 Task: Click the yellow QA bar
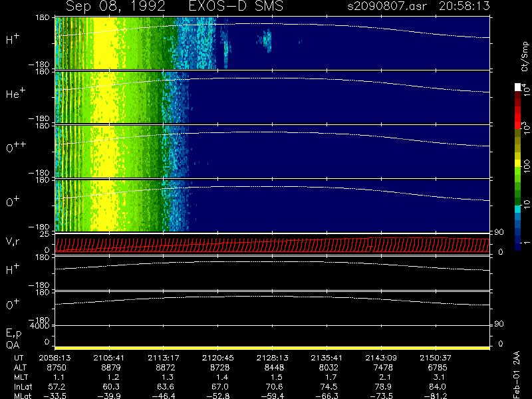(x=272, y=348)
